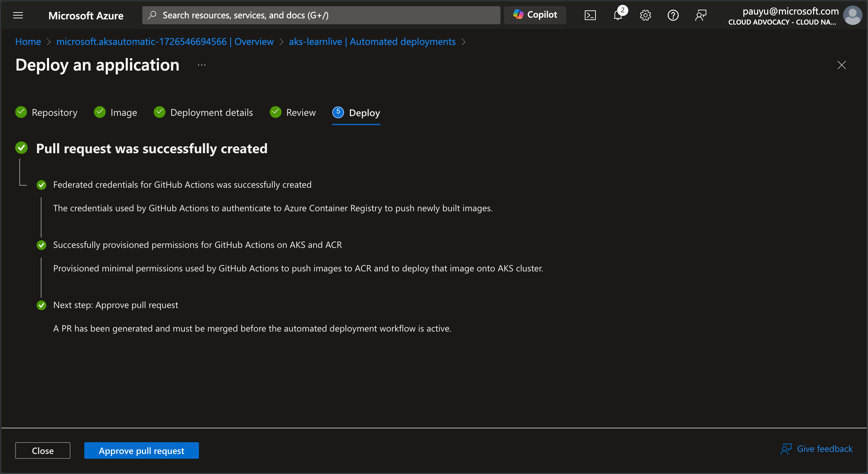Click the check icon beside Successfully provisioned permissions
Screen dimensions: 868x474
tap(41, 245)
